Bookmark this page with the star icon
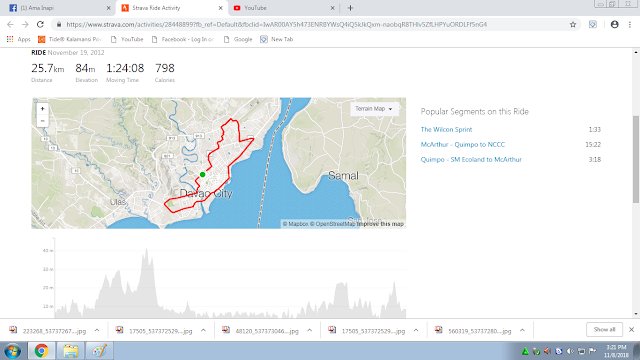The height and width of the screenshot is (360, 640). 573,24
